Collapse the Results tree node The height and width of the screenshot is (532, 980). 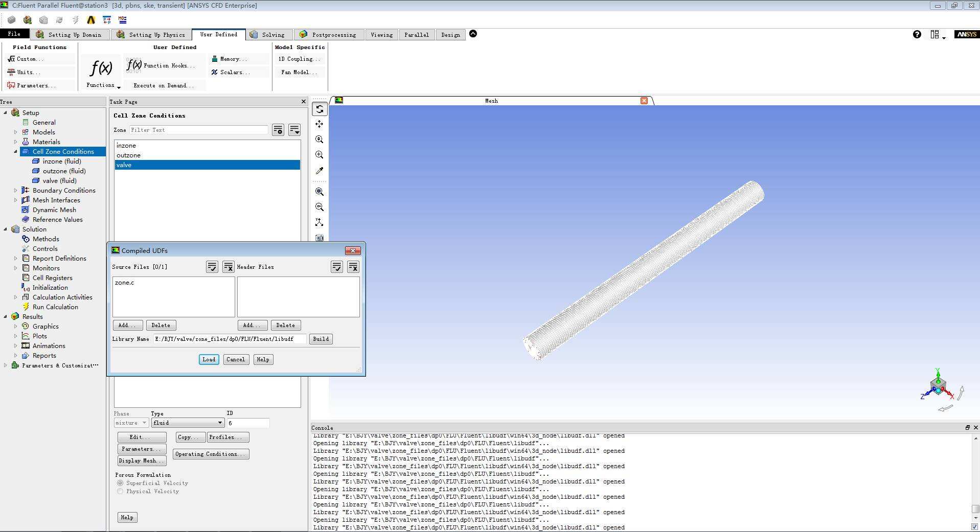[6, 316]
